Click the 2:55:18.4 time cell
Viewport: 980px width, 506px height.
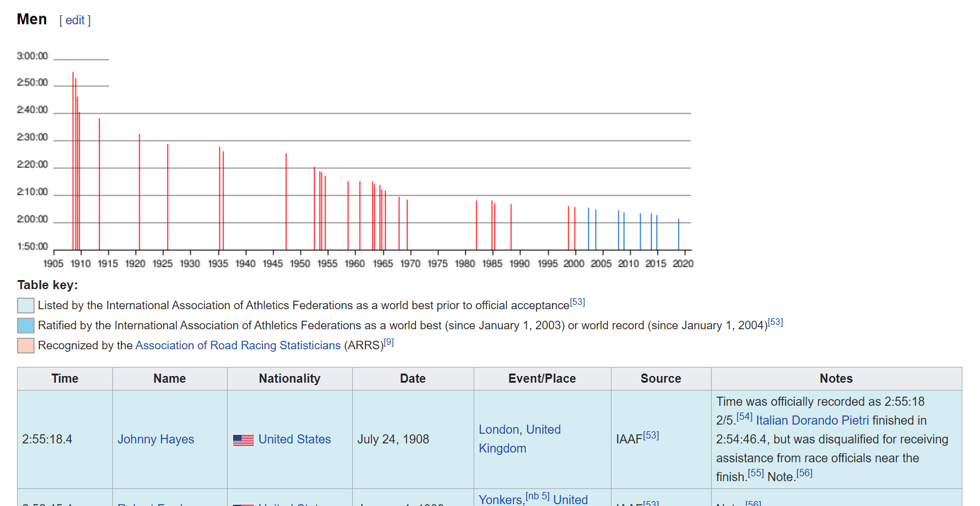click(x=65, y=439)
